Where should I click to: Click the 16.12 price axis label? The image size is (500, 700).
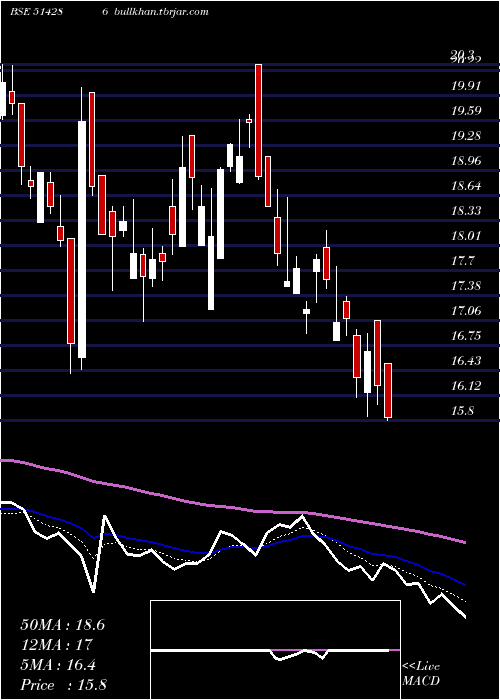[x=466, y=385]
